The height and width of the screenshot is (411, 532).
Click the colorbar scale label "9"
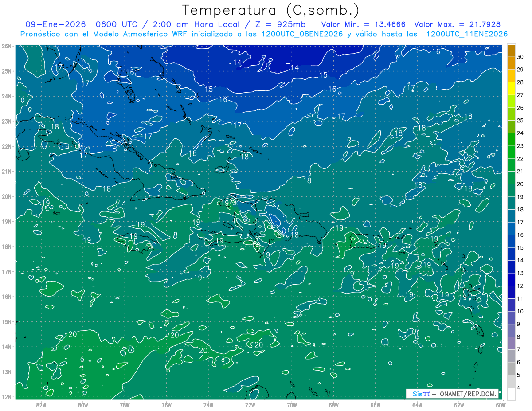[519, 324]
